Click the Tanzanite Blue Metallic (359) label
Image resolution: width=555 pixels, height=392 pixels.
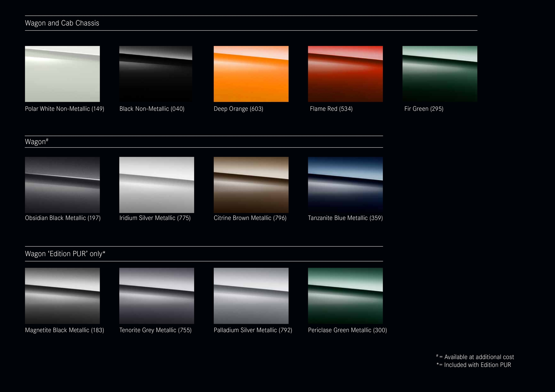(x=345, y=218)
